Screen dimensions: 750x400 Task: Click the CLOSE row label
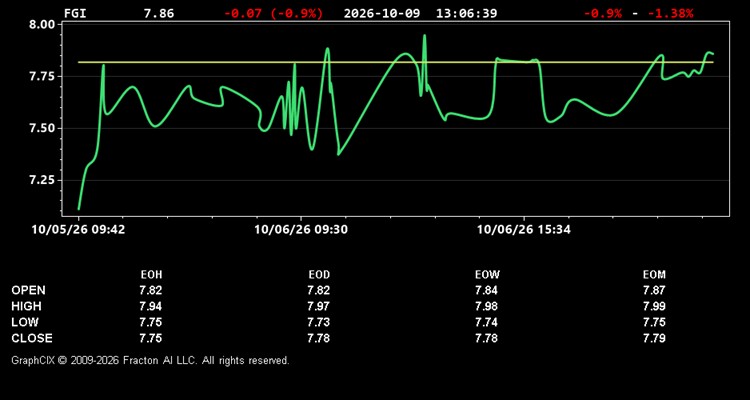tap(32, 338)
